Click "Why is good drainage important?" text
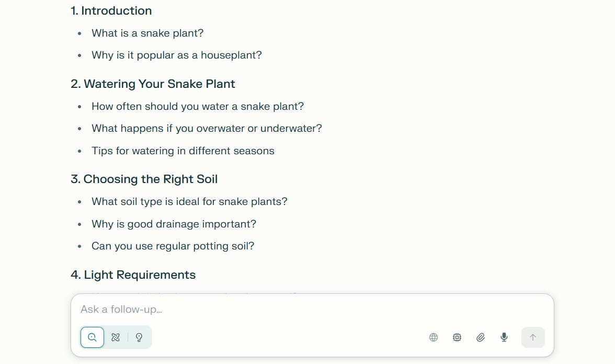Viewport: 615px width, 364px height. click(174, 224)
